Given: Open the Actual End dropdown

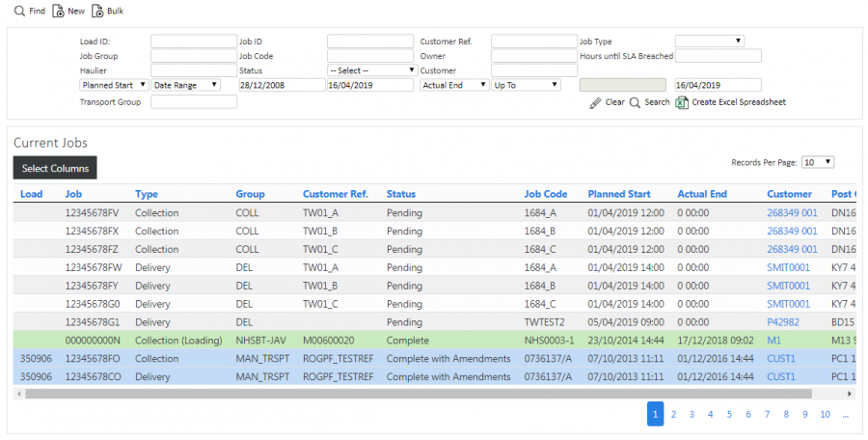Looking at the screenshot, I should click(x=454, y=85).
